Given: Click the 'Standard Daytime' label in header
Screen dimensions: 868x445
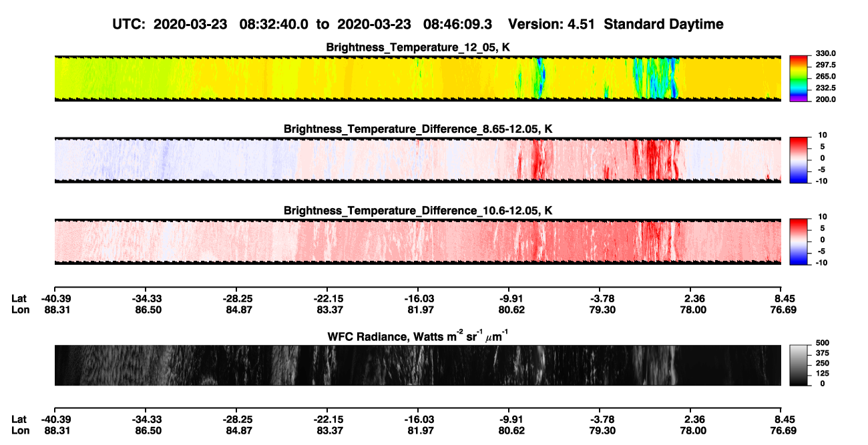Looking at the screenshot, I should [663, 24].
